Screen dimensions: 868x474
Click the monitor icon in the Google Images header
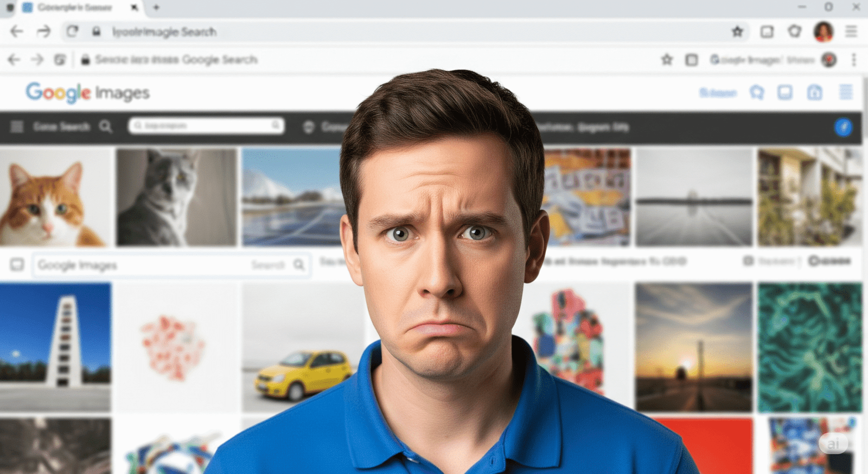click(785, 93)
